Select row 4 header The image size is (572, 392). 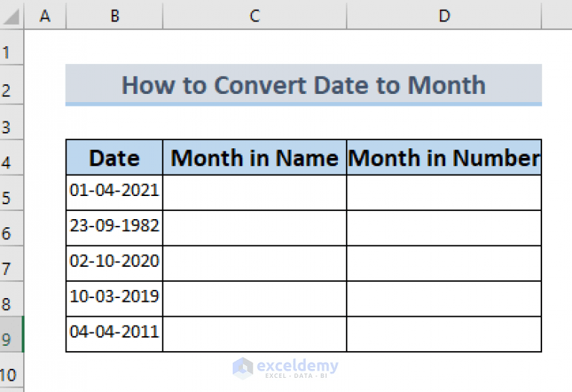click(x=12, y=157)
